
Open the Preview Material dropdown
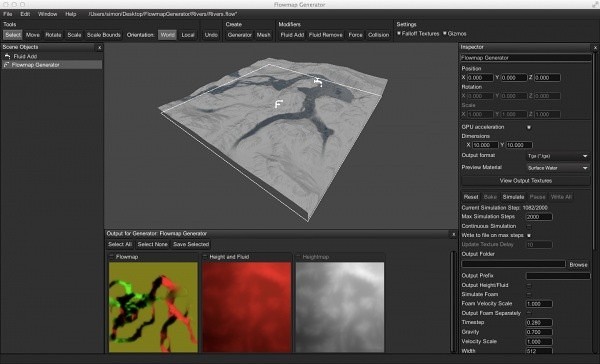tap(558, 168)
